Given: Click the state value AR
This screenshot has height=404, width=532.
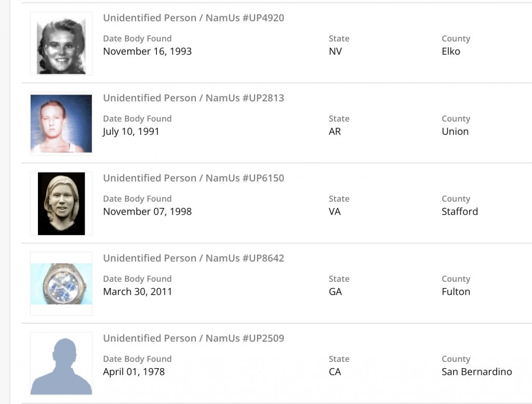Looking at the screenshot, I should [x=335, y=132].
